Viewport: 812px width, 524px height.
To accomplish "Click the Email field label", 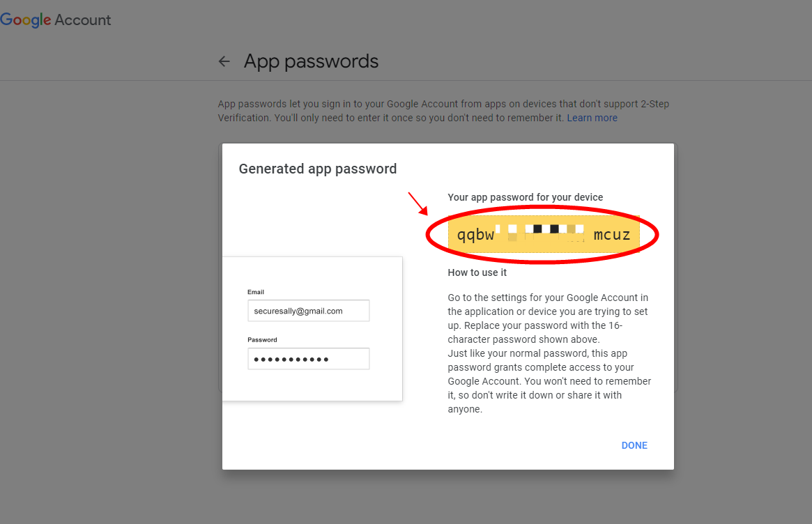I will (x=256, y=292).
